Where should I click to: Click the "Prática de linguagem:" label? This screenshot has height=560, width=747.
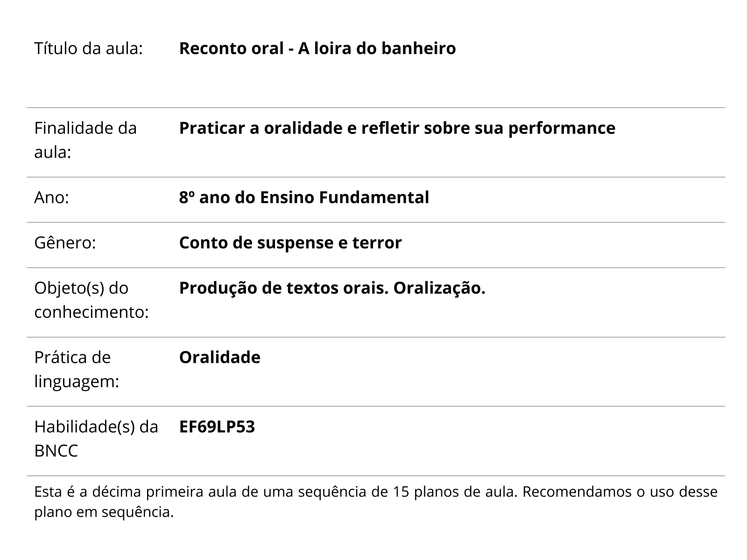coord(77,369)
